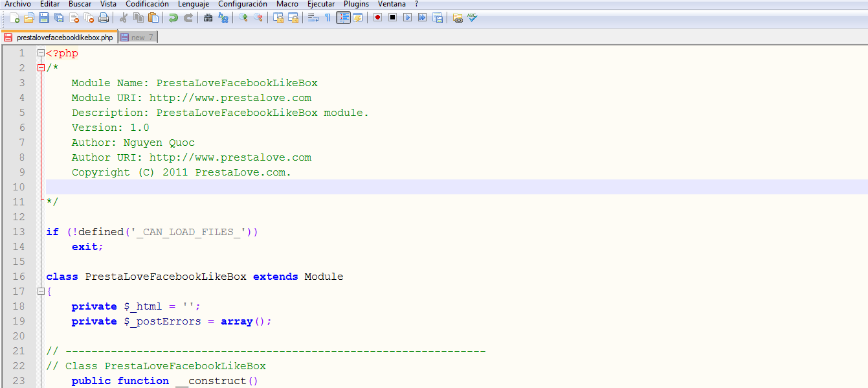Switch to the "new 7" tab
Image resolution: width=868 pixels, height=388 pixels.
[x=139, y=38]
